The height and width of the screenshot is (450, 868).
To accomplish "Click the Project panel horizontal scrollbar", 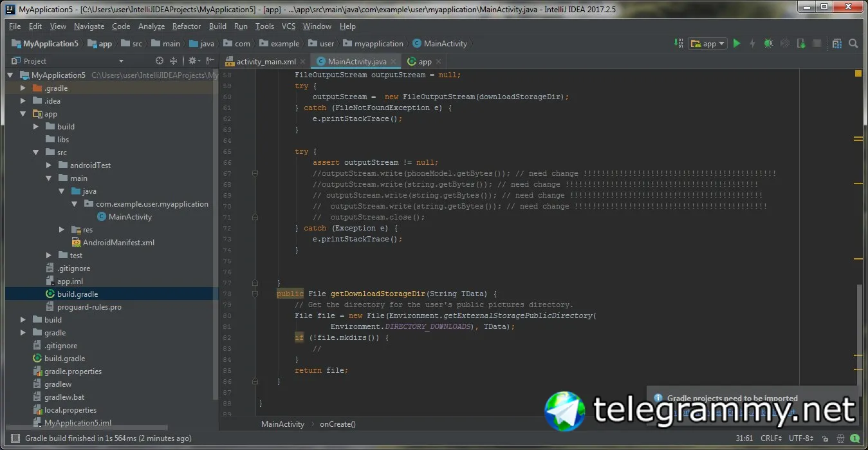I will [x=86, y=427].
